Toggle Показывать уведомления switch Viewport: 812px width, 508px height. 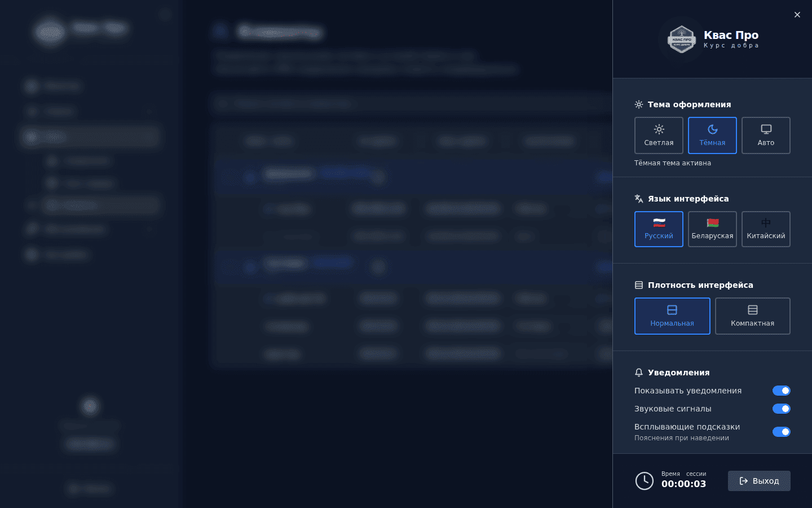[782, 391]
